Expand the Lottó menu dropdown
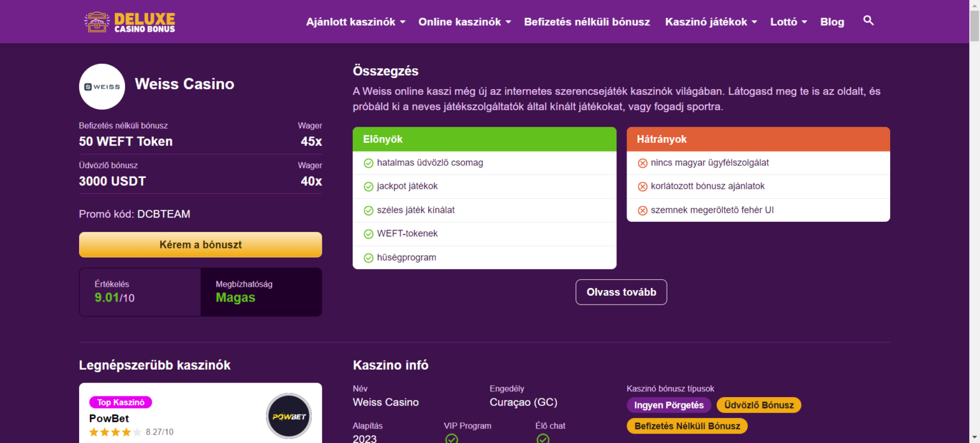Screen dimensions: 980x443 [x=789, y=22]
